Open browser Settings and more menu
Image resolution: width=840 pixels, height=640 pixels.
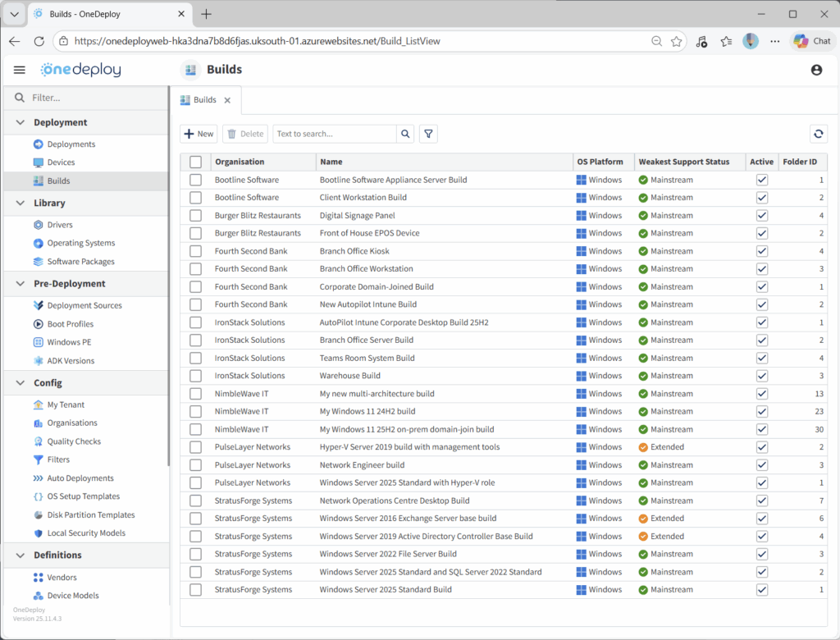[x=774, y=41]
